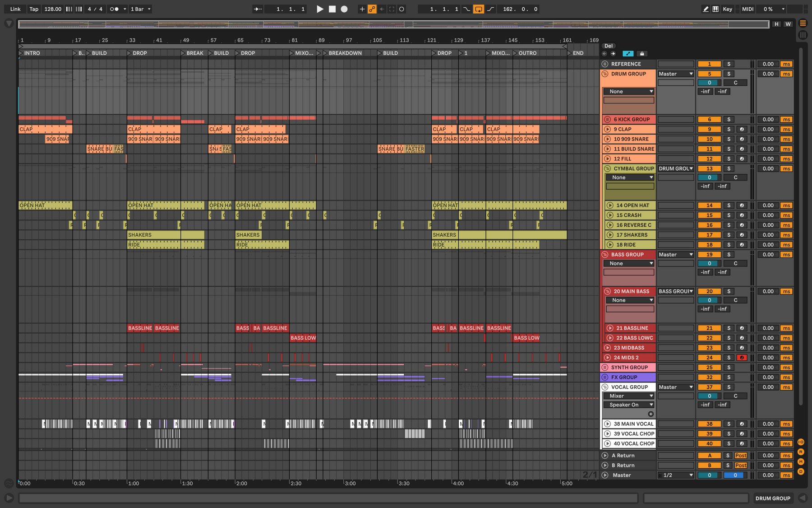
Task: Open DRUM GROUP output Master dropdown
Action: point(676,74)
